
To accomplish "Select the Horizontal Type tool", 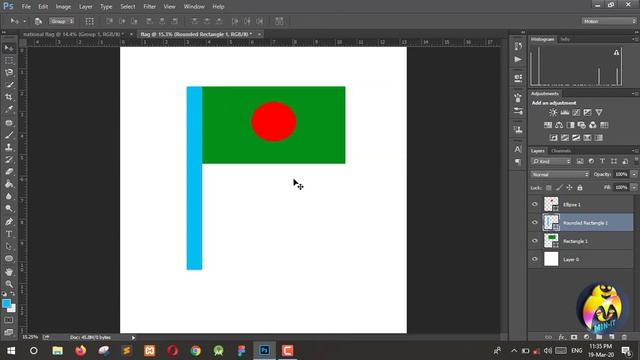I will coord(9,234).
